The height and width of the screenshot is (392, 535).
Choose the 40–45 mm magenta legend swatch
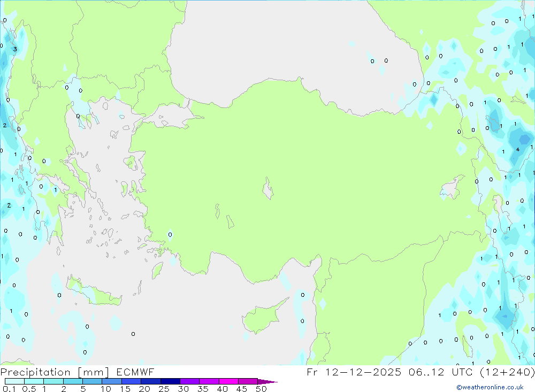click(228, 381)
